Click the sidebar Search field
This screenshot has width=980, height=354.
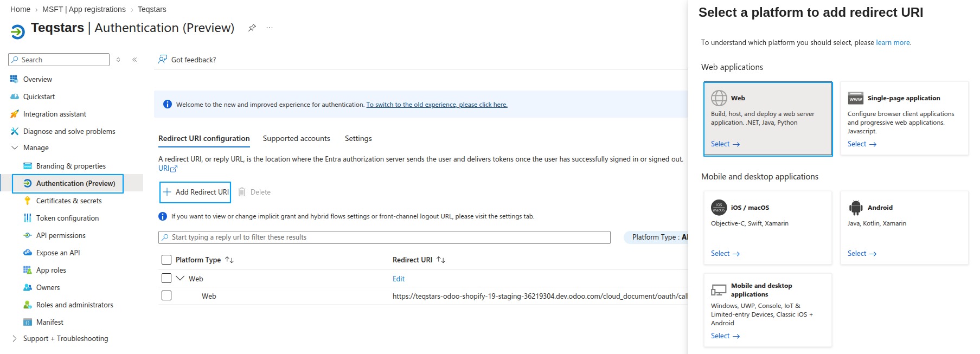click(x=59, y=60)
